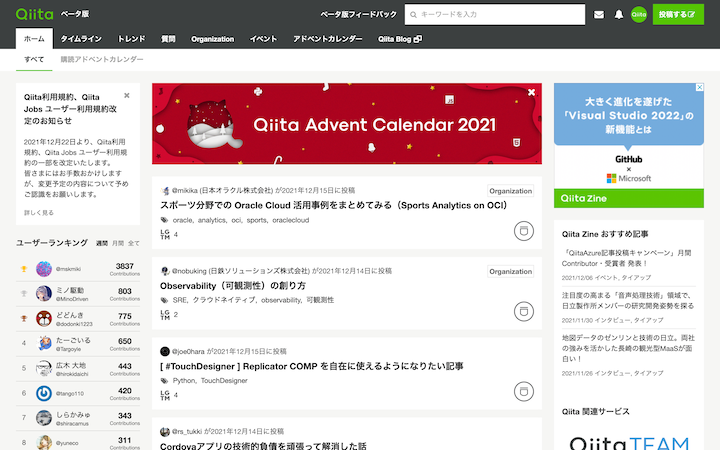Open the 質問 tab
Image resolution: width=720 pixels, height=450 pixels.
[168, 39]
